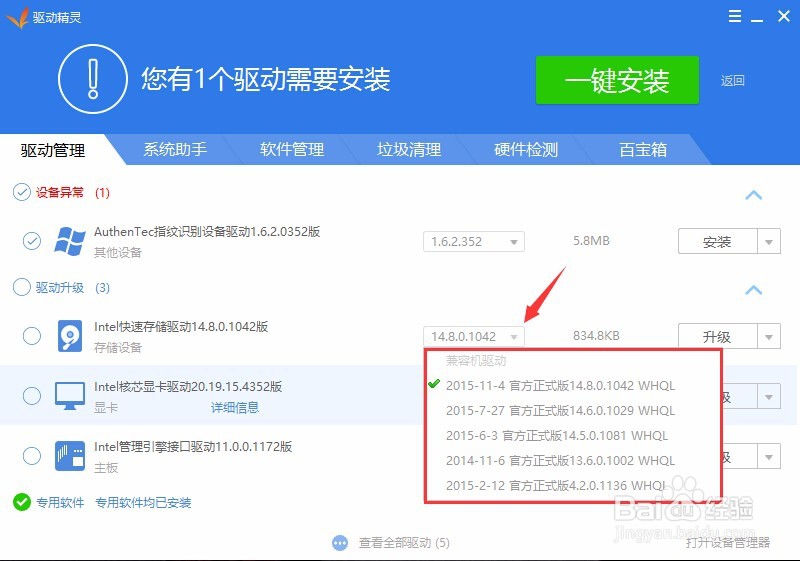Click the motherboard icon for Intel管理引擎接口驱动

[70, 456]
